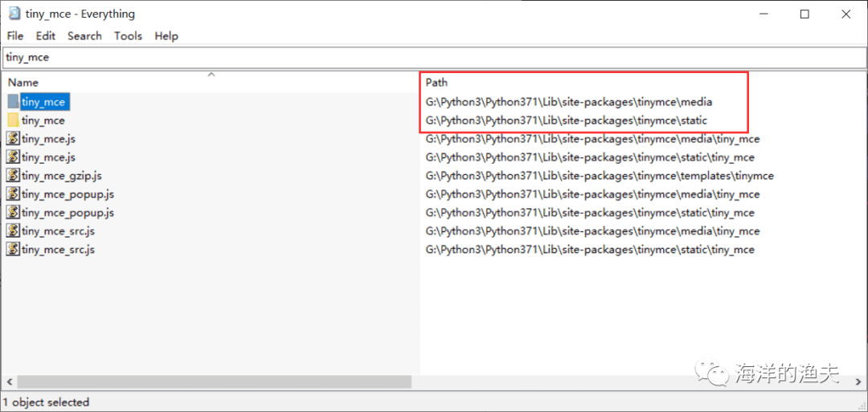Click the status bar text '1 object selected'
This screenshot has width=868, height=412.
point(47,402)
